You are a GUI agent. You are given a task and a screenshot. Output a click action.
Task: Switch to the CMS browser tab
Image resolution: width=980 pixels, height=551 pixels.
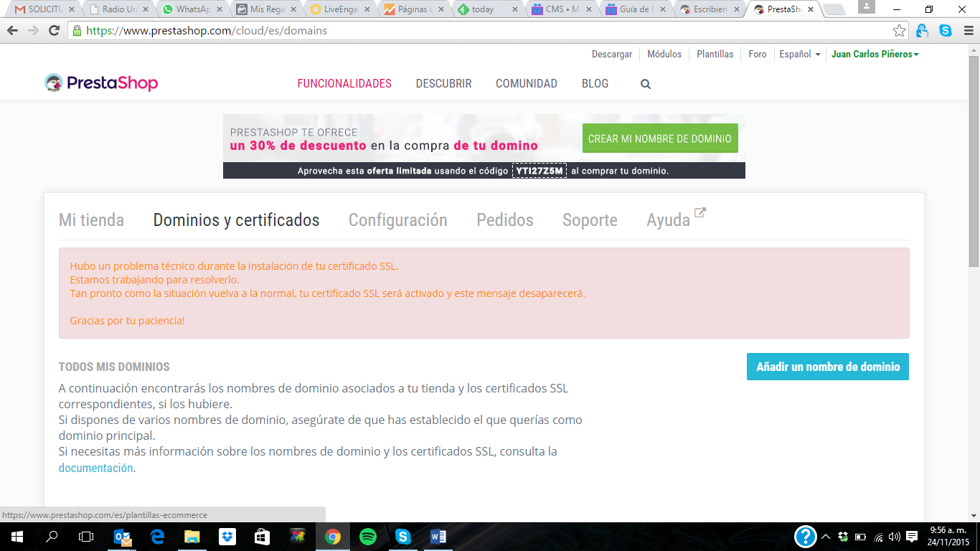[x=562, y=9]
